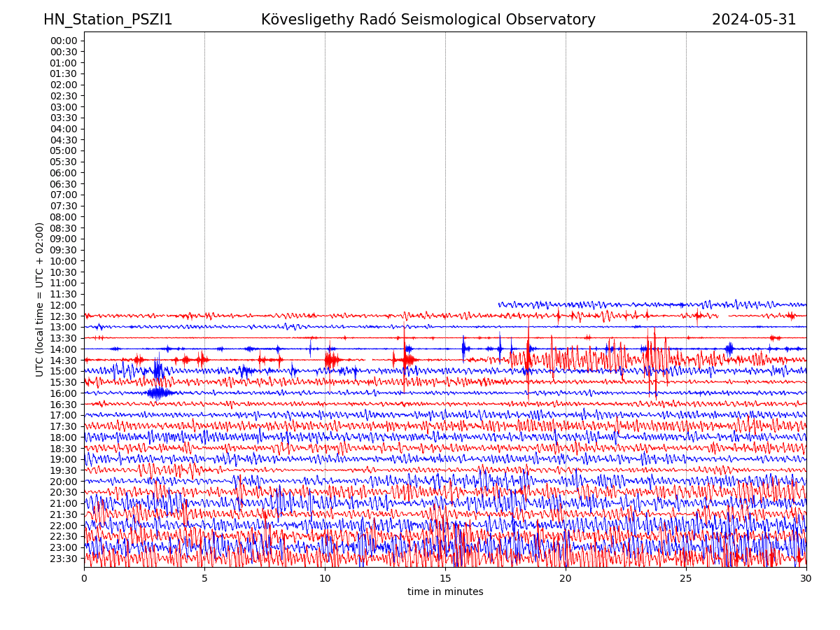Image resolution: width=840 pixels, height=630 pixels.
Task: Click the vertical UTC local time axis label
Action: pyautogui.click(x=40, y=300)
